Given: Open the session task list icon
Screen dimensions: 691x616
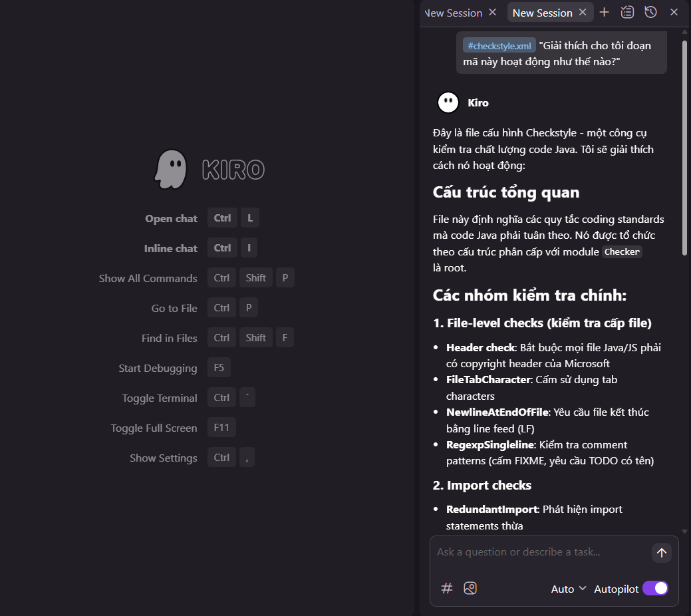Looking at the screenshot, I should pos(627,12).
